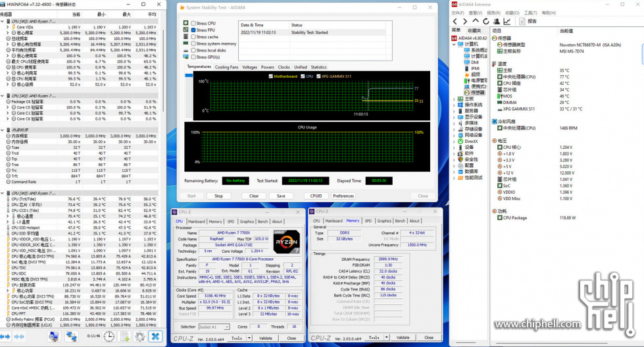Viewport: 644px width, 347px height.
Task: Click CPUID button in stability test
Action: coord(316,196)
